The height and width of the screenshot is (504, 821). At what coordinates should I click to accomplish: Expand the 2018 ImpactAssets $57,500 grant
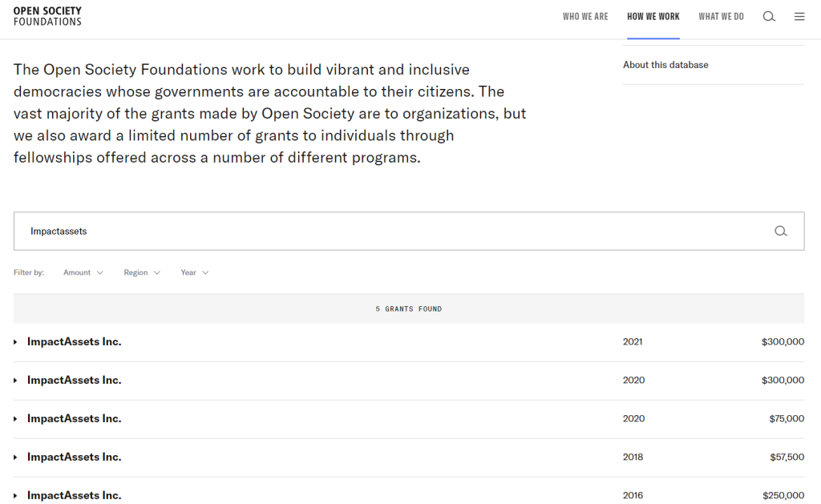pos(15,458)
